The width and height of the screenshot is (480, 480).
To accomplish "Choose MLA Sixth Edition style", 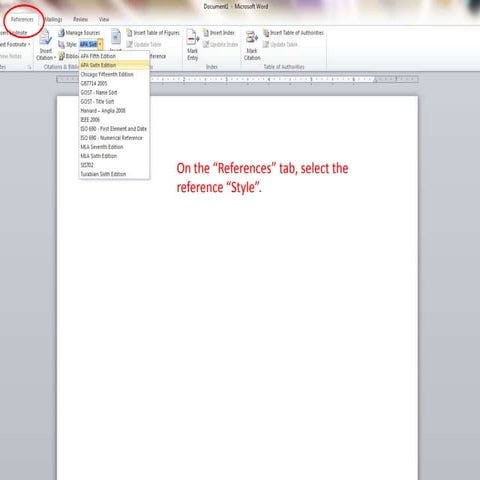I will pyautogui.click(x=114, y=156).
